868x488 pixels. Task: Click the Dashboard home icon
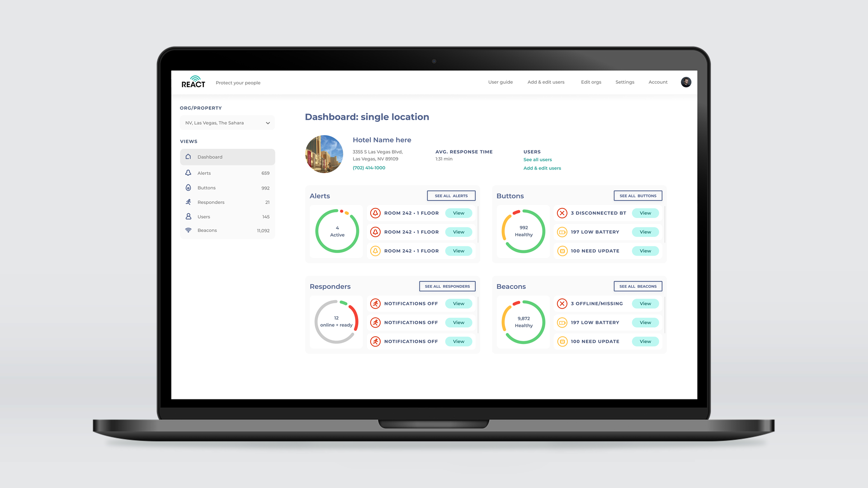(x=188, y=157)
